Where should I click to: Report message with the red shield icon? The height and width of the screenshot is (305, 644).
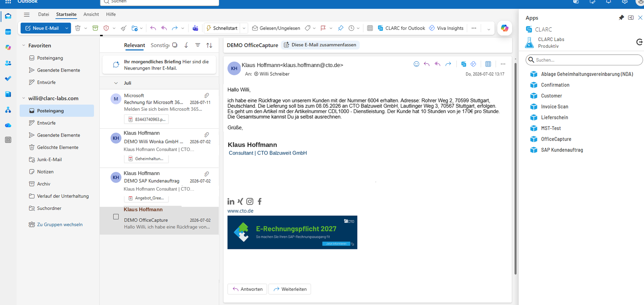(106, 28)
